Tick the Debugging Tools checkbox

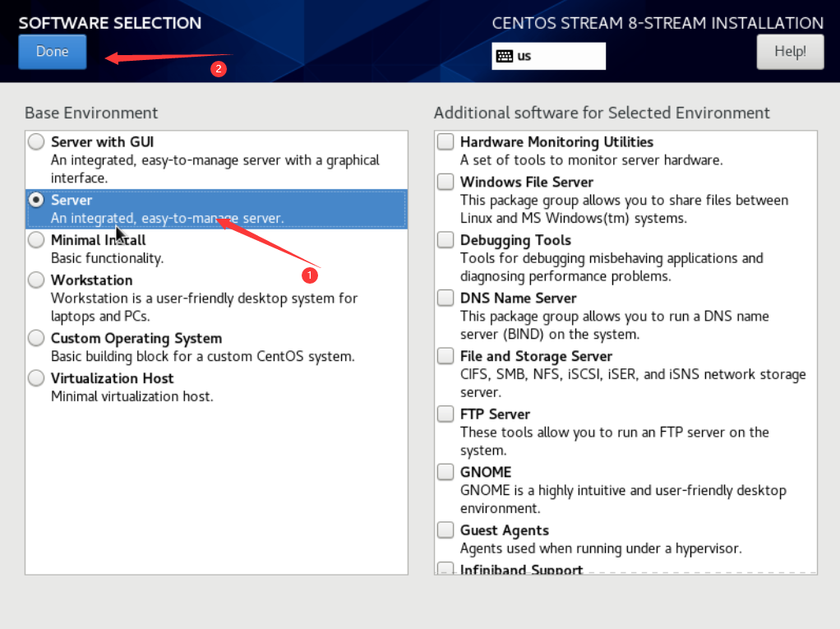coord(445,239)
